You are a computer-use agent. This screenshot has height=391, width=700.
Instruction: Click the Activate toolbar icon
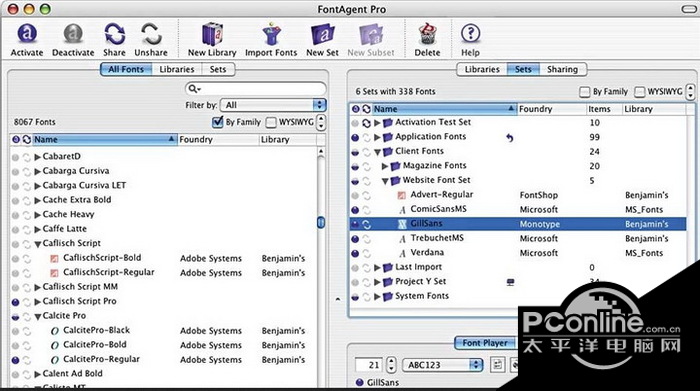point(27,35)
